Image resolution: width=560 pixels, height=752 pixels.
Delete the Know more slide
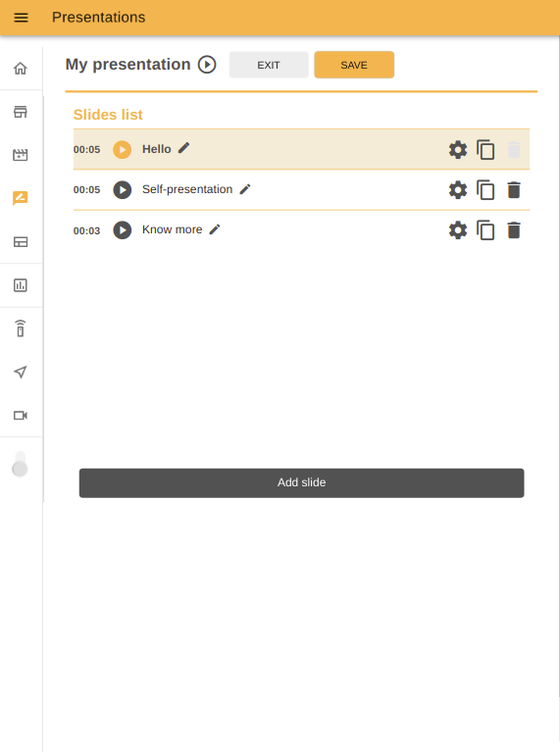(x=514, y=230)
